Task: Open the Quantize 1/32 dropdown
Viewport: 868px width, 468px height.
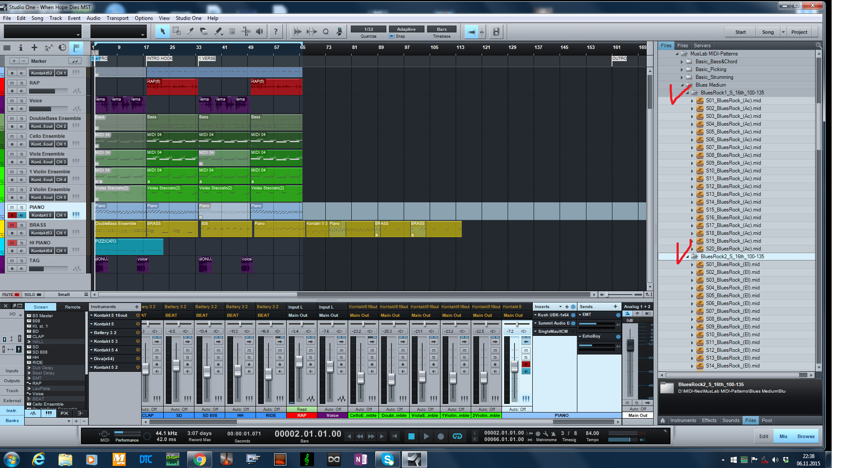Action: click(369, 29)
